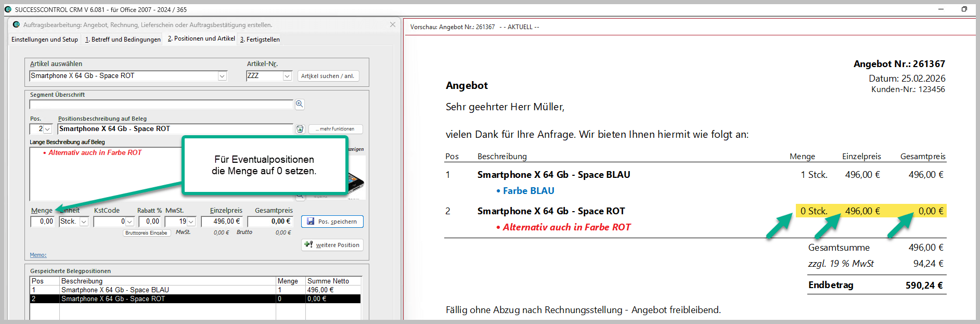Screen dimensions: 980x324
Task: Open the Artikel-Nr. dropdown list
Action: (x=287, y=76)
